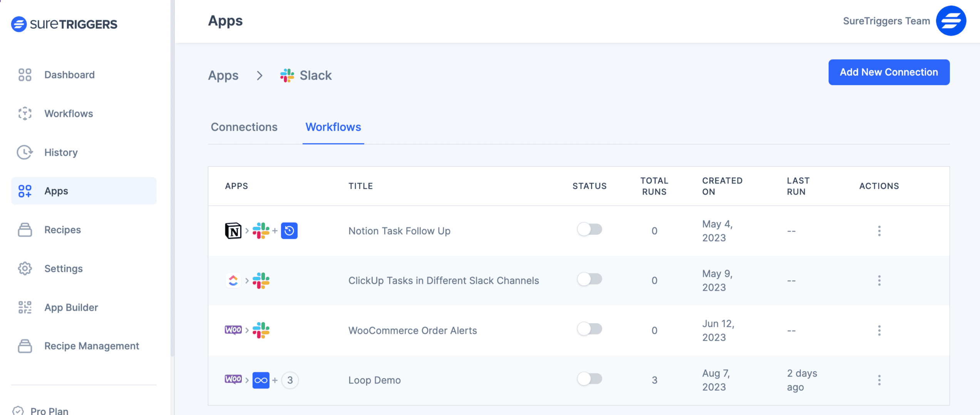The height and width of the screenshot is (415, 980).
Task: Enable the Notion Task Follow Up toggle
Action: [589, 230]
